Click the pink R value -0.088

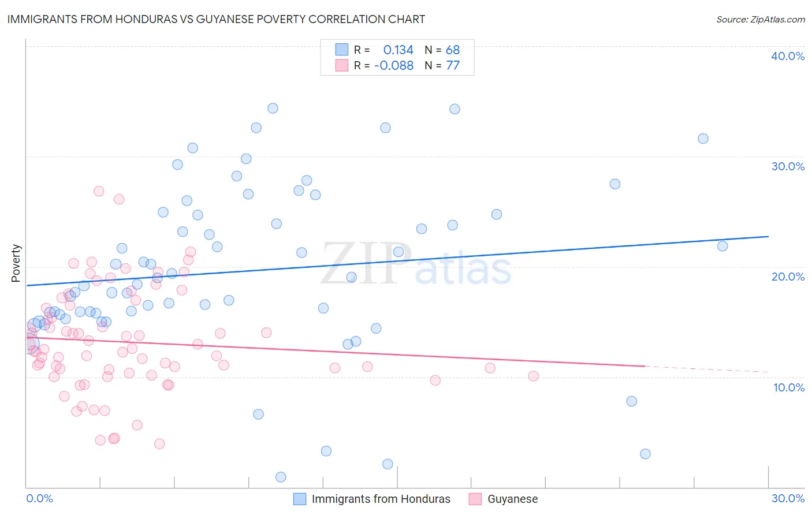coord(394,65)
